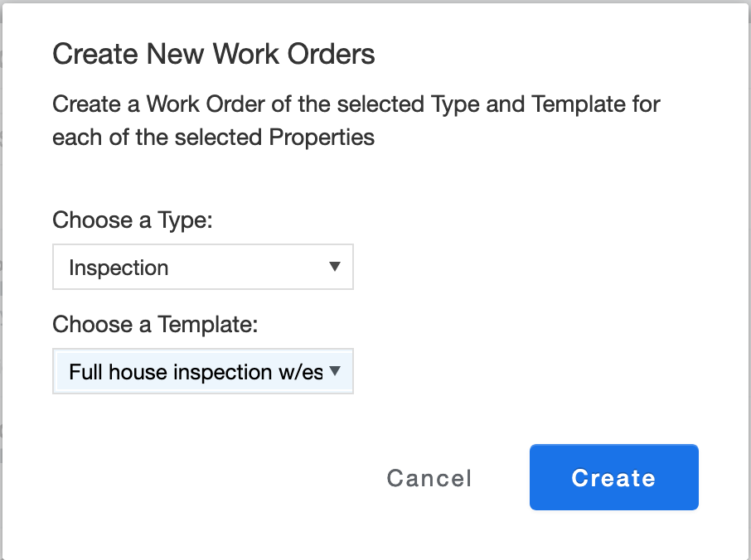
Task: Click the 'Create New Work Orders' title
Action: pos(214,53)
